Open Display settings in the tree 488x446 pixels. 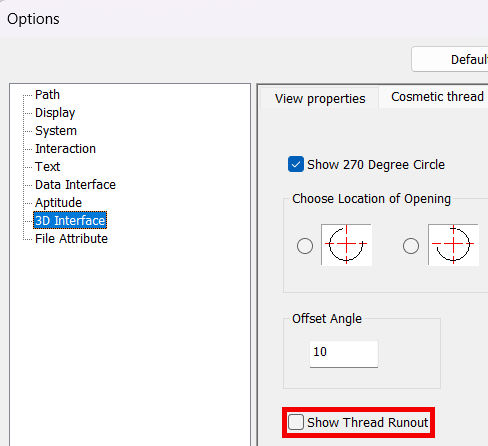(x=55, y=113)
